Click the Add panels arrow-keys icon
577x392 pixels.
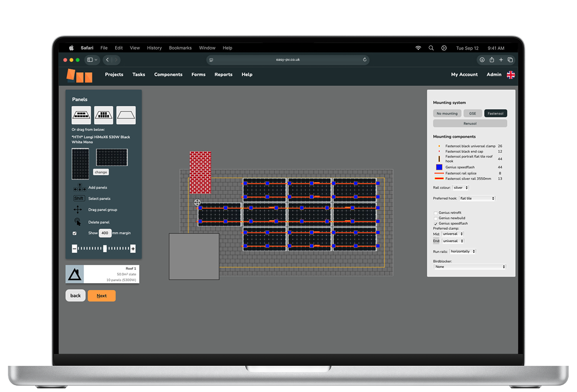click(x=79, y=188)
